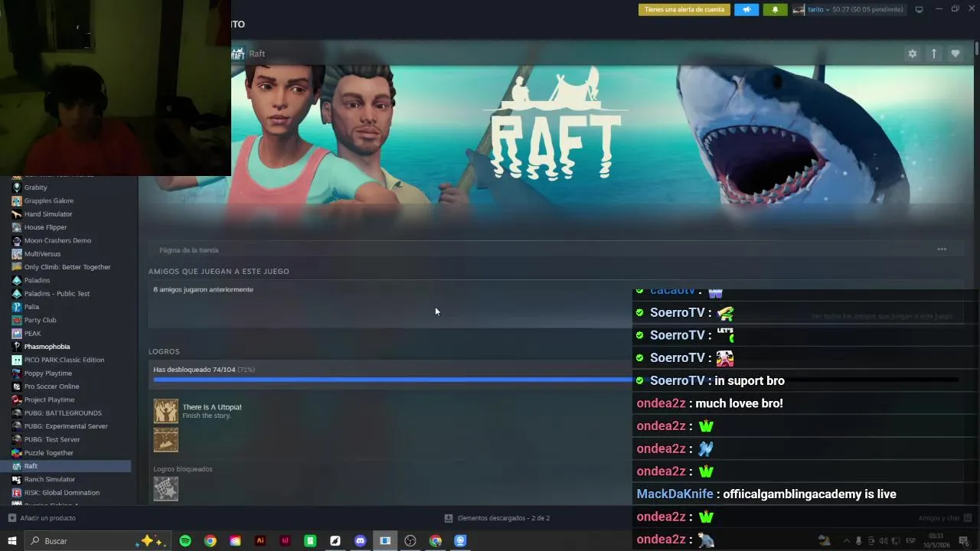
Task: Select MultiVersus in the library
Action: 42,254
